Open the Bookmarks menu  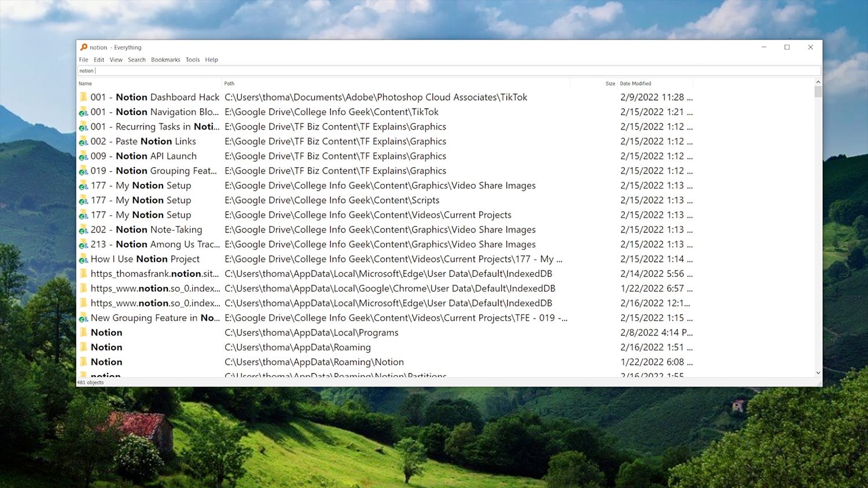click(x=165, y=60)
